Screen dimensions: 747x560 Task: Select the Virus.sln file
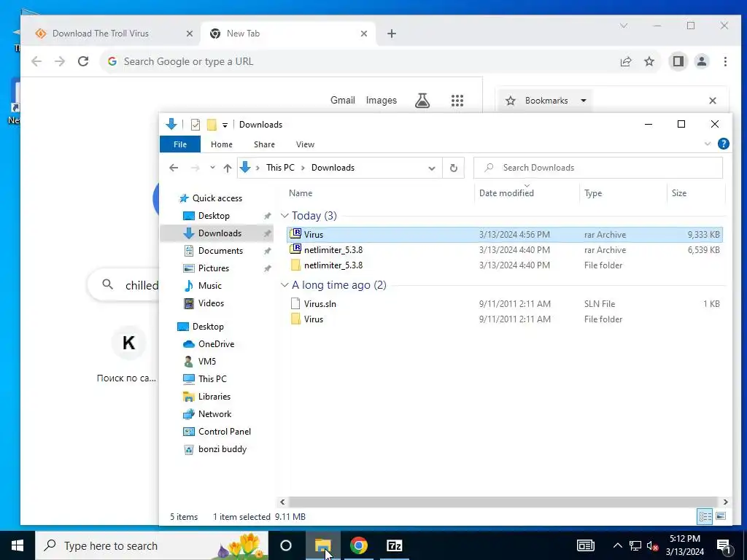click(x=505, y=303)
